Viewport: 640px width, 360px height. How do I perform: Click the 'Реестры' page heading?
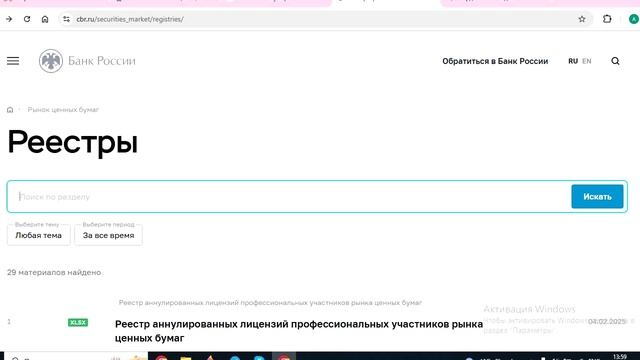pyautogui.click(x=73, y=142)
